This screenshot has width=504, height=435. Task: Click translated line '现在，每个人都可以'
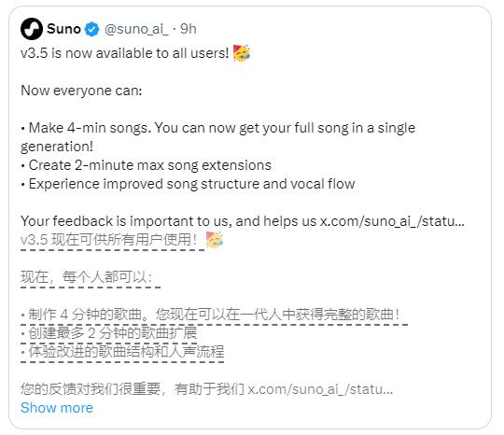pos(86,277)
